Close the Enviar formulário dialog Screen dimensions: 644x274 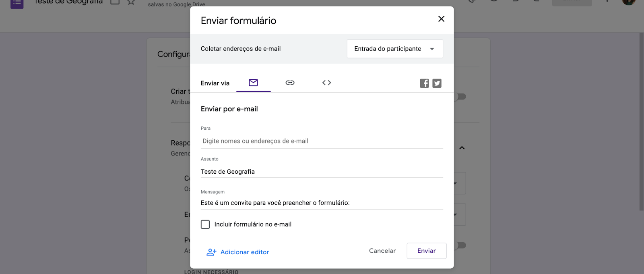point(441,19)
